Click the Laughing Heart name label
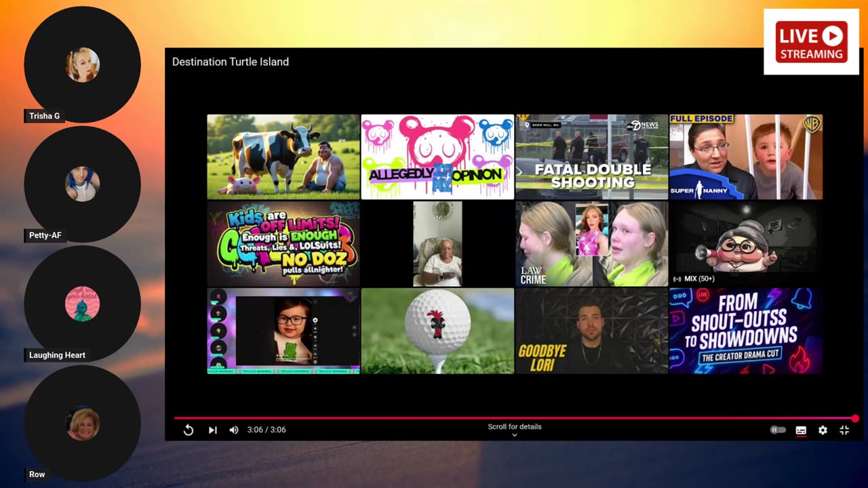868x488 pixels. 57,354
